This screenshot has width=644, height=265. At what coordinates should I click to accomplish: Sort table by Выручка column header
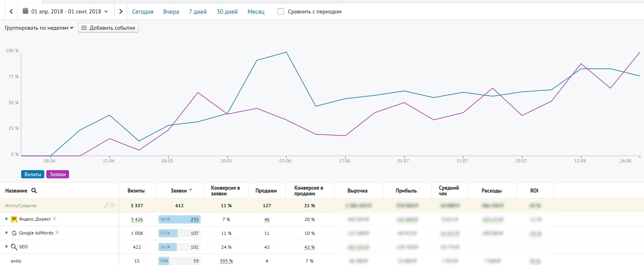(357, 191)
